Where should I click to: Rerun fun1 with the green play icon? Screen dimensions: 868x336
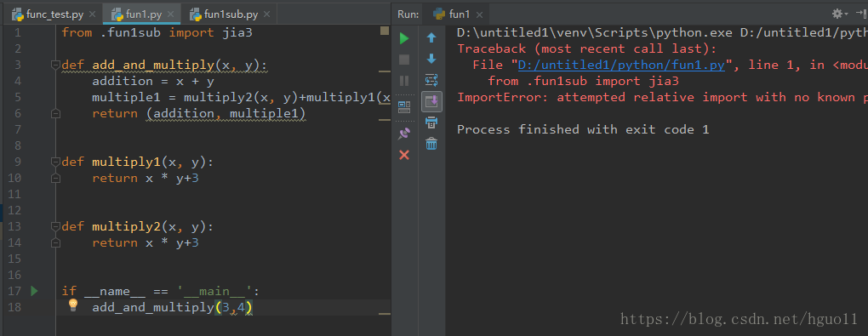tap(404, 38)
